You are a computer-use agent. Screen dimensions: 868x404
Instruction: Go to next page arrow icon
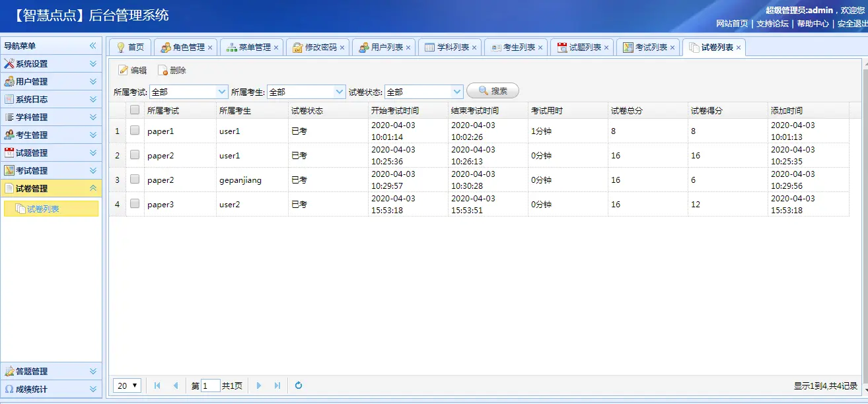click(259, 386)
